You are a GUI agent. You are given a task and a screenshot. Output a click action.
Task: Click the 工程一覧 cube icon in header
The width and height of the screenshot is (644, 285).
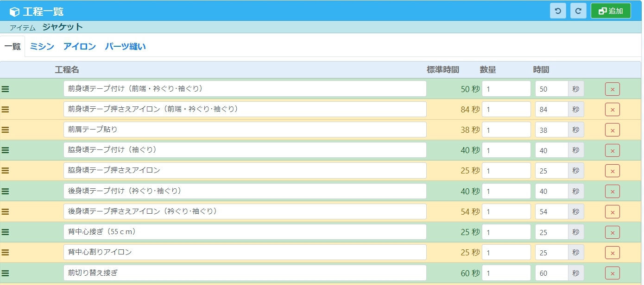tap(15, 12)
